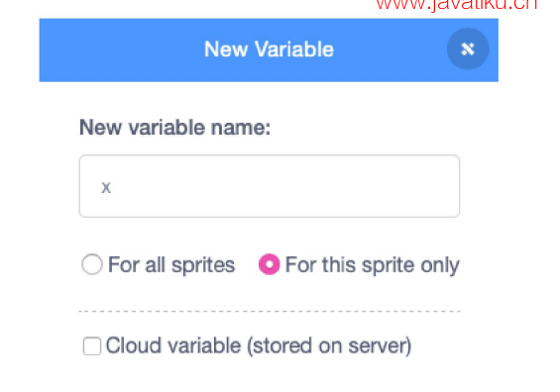
Task: Click the 'New variable name:' label
Action: pyautogui.click(x=175, y=128)
